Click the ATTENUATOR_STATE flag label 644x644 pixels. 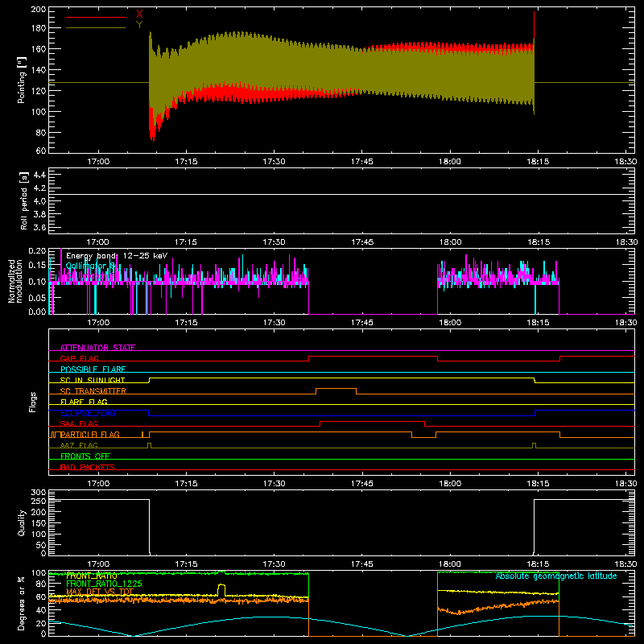click(97, 348)
